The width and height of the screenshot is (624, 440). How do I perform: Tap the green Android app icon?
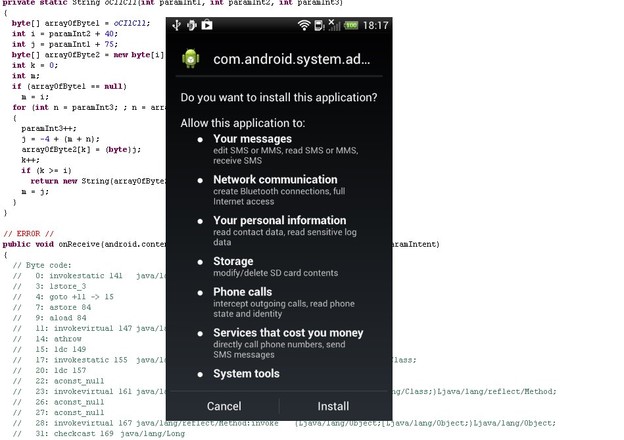click(x=191, y=59)
